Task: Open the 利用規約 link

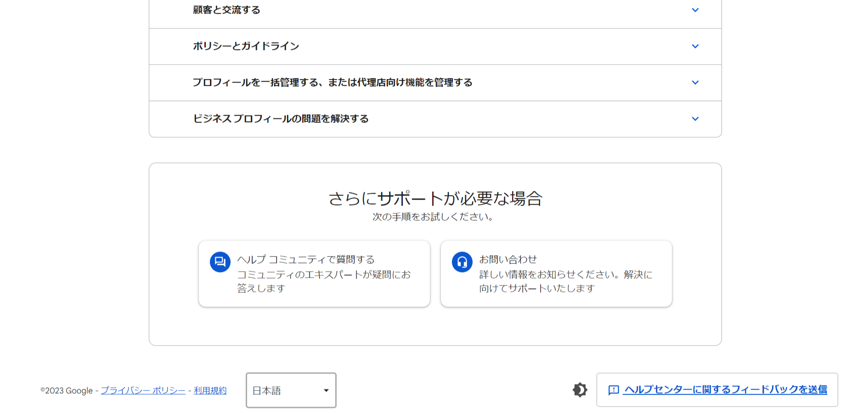Action: (x=210, y=391)
